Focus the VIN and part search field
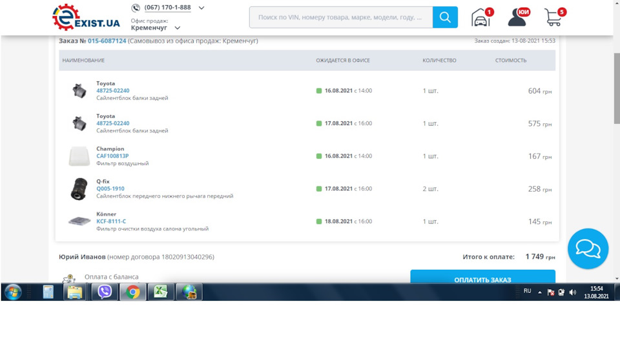This screenshot has width=620, height=364. click(341, 17)
